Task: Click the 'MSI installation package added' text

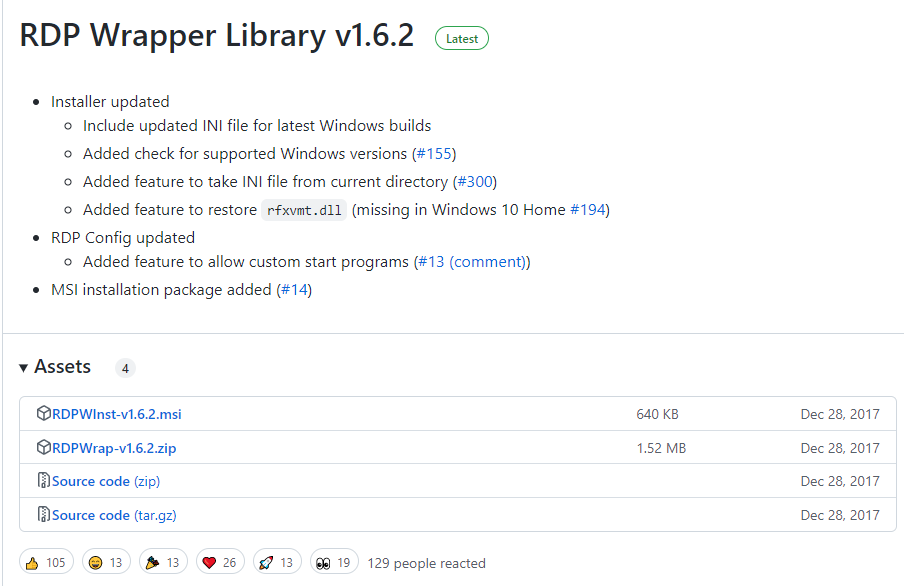Action: coord(161,290)
